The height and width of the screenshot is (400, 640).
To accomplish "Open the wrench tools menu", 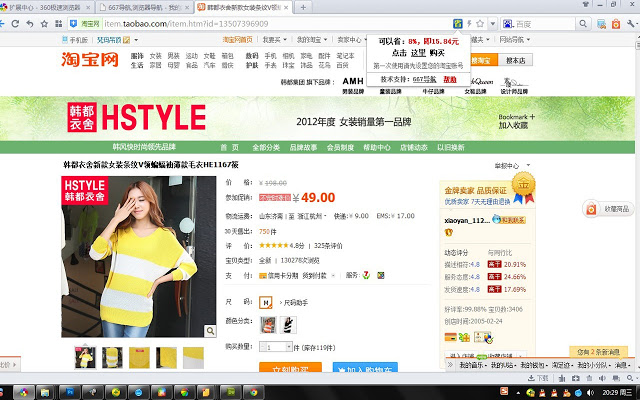I will pos(631,24).
